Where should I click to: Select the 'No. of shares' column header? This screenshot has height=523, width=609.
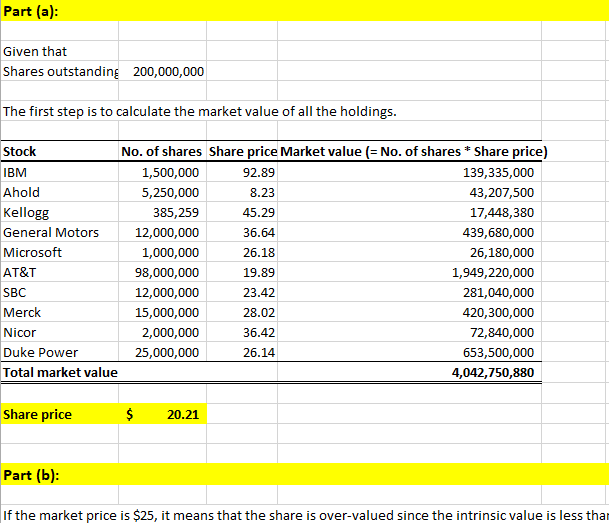pyautogui.click(x=162, y=152)
